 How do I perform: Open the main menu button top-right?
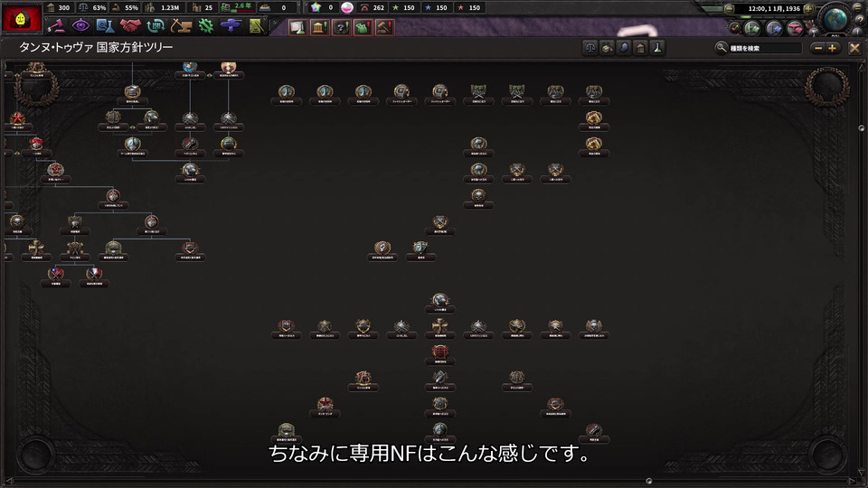point(859,6)
